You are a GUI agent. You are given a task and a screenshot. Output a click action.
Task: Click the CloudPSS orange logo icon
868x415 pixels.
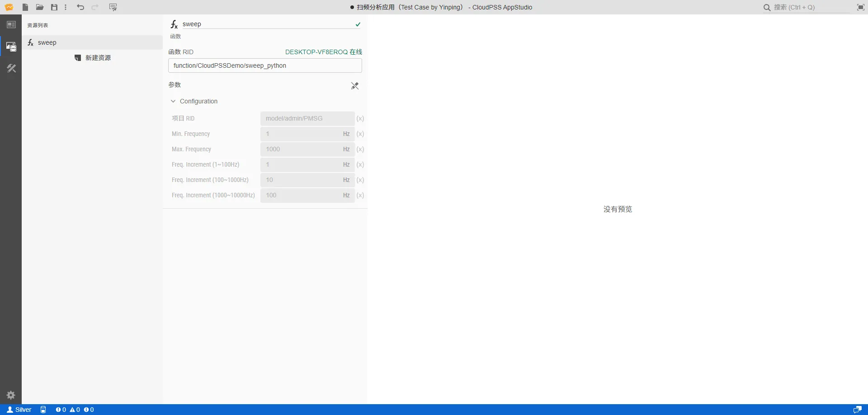coord(9,7)
